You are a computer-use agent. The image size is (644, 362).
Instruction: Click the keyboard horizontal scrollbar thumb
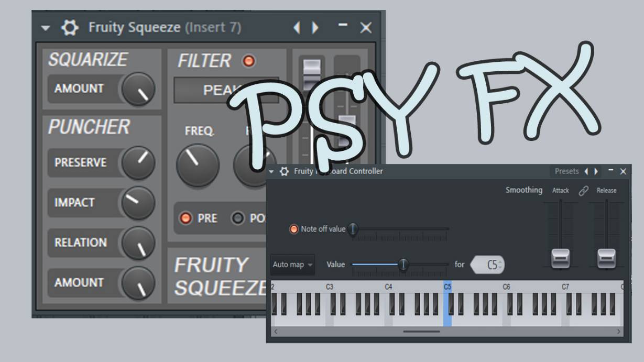(422, 331)
